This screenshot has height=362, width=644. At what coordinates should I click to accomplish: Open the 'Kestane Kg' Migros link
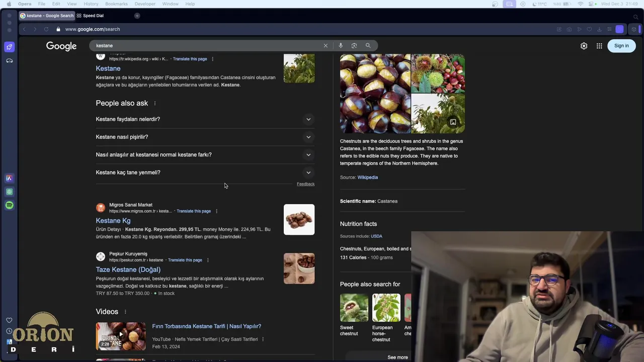click(113, 221)
